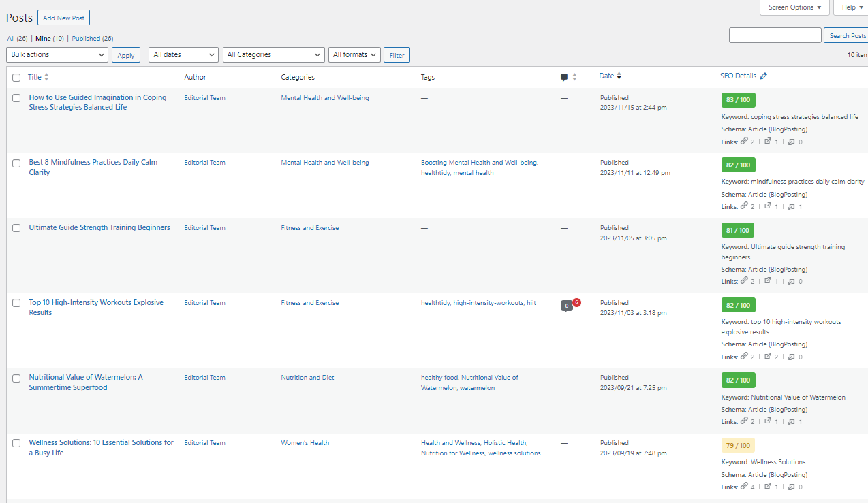This screenshot has height=503, width=868.
Task: Click the comments speech bubble column header icon
Action: (x=564, y=78)
